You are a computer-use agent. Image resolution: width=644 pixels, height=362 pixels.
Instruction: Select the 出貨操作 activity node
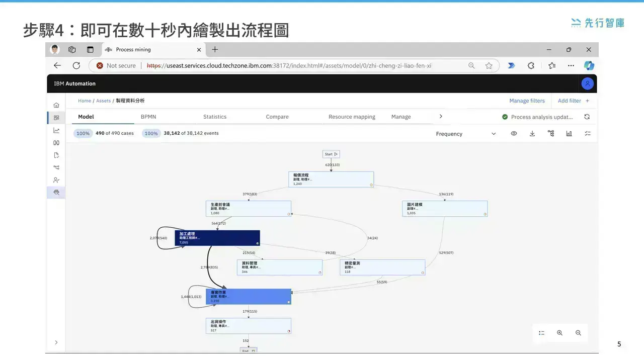pos(249,326)
